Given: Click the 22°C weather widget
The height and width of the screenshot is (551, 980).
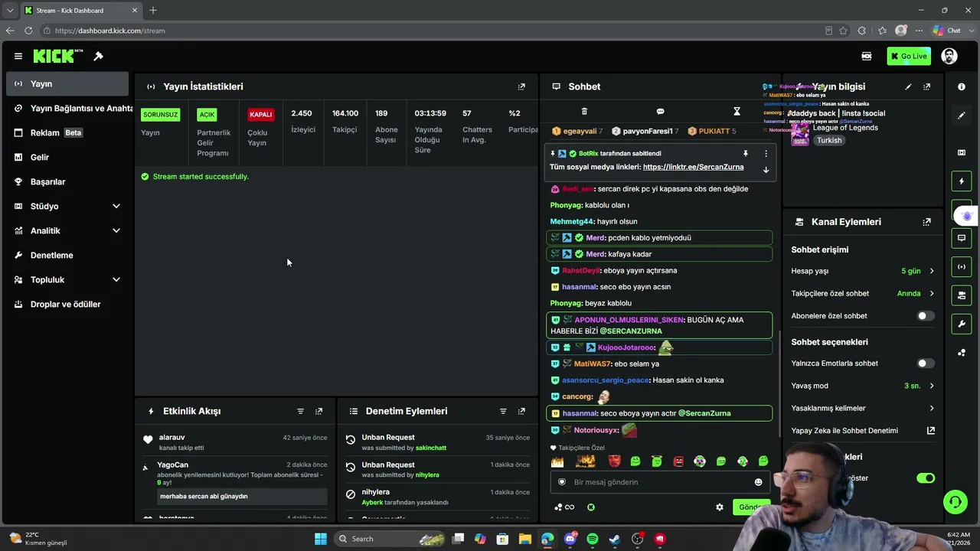Looking at the screenshot, I should 37,539.
